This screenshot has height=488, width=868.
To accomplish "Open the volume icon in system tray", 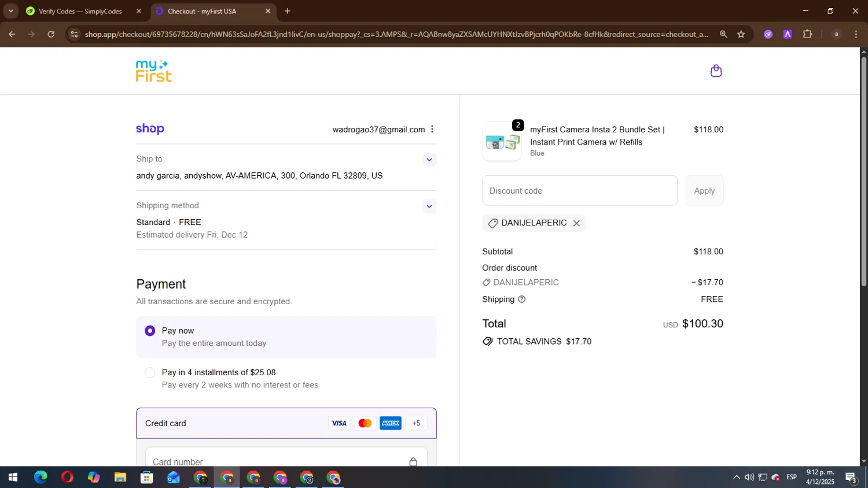I will tap(749, 478).
